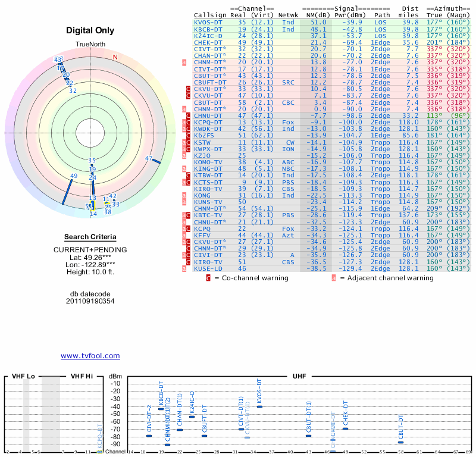The width and height of the screenshot is (476, 457).
Task: Click the NM(dB) column header
Action: coord(318,15)
